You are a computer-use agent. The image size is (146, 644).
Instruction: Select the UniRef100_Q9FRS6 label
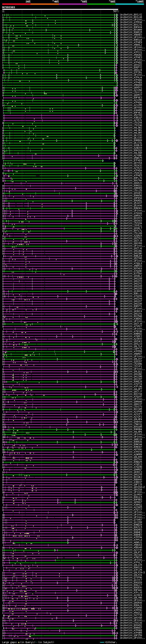[x=131, y=198]
